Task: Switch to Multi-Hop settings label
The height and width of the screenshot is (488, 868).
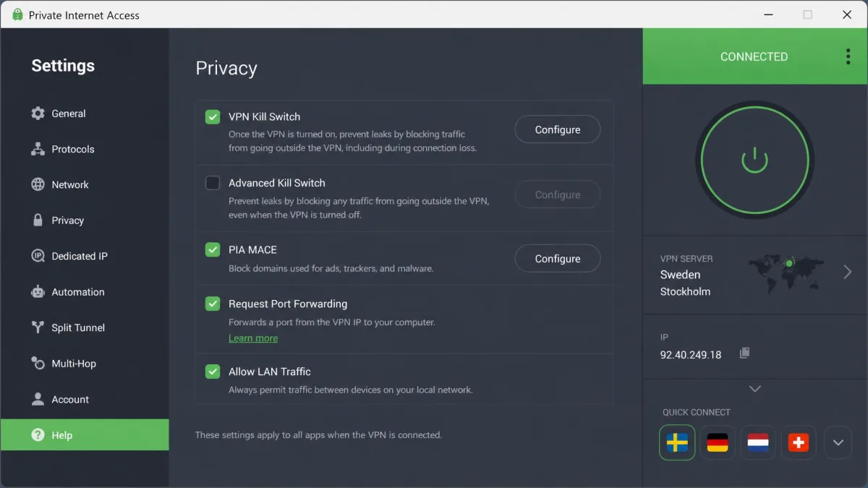Action: (x=74, y=364)
